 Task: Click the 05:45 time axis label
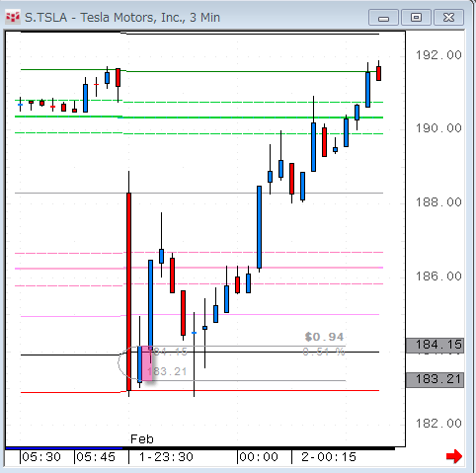[96, 457]
